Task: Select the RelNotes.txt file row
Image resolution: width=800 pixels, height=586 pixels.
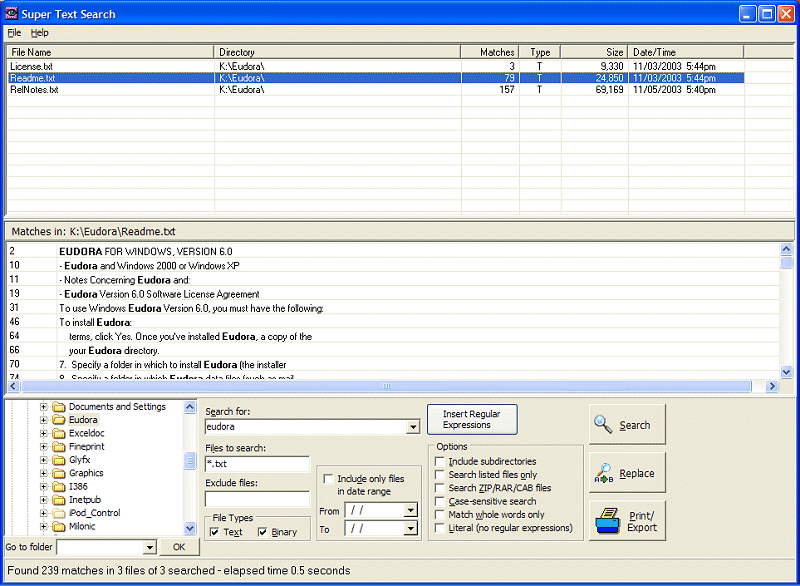Action: 35,90
